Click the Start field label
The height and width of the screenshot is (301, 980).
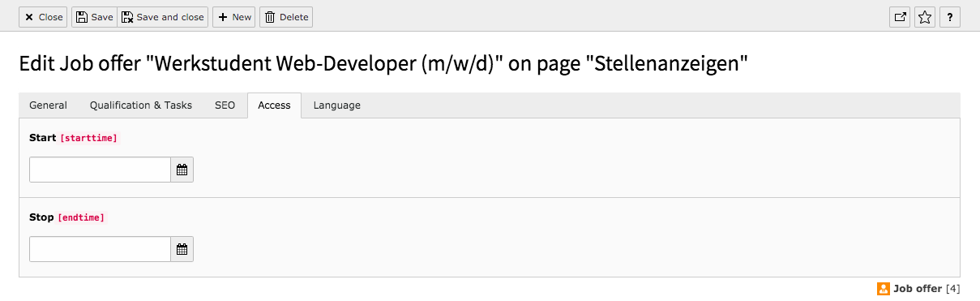click(x=43, y=138)
